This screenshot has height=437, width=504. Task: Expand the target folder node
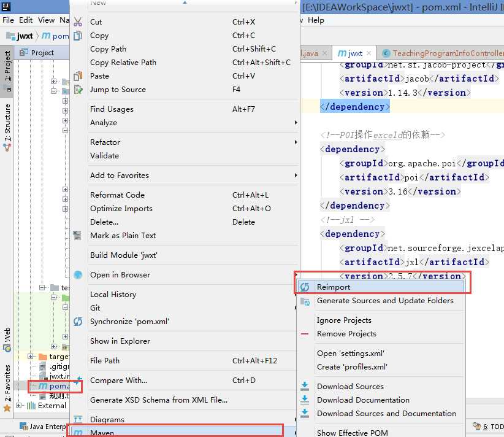pyautogui.click(x=30, y=356)
